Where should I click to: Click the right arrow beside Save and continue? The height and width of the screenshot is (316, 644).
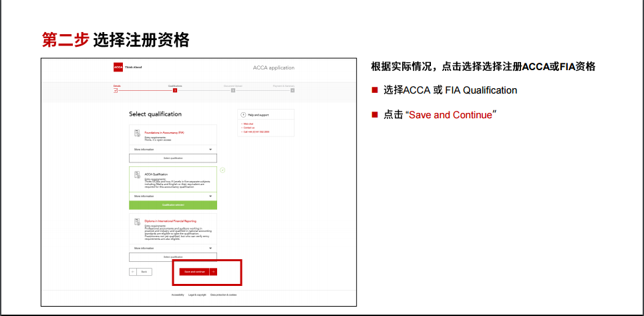click(x=213, y=272)
